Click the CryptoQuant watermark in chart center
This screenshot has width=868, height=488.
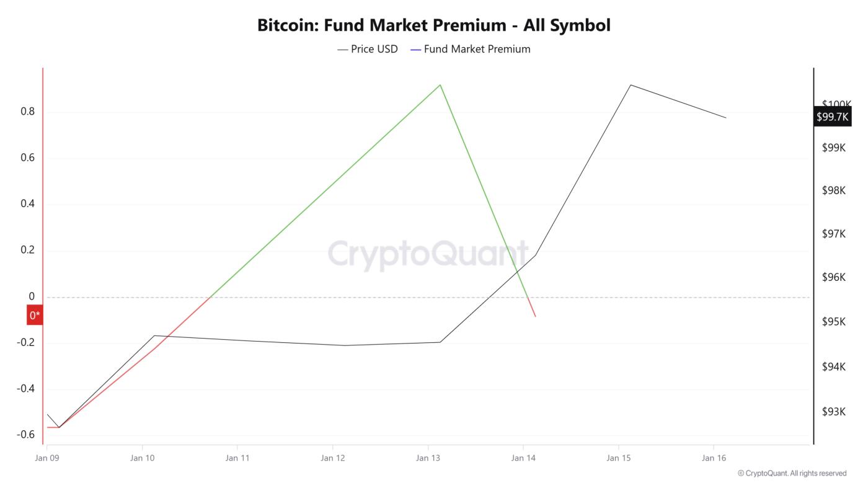(428, 254)
